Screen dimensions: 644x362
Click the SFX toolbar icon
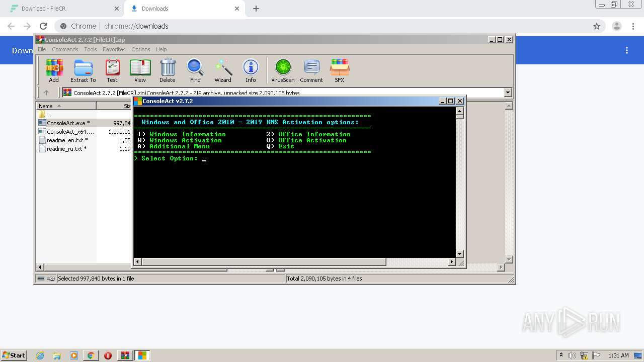click(340, 71)
